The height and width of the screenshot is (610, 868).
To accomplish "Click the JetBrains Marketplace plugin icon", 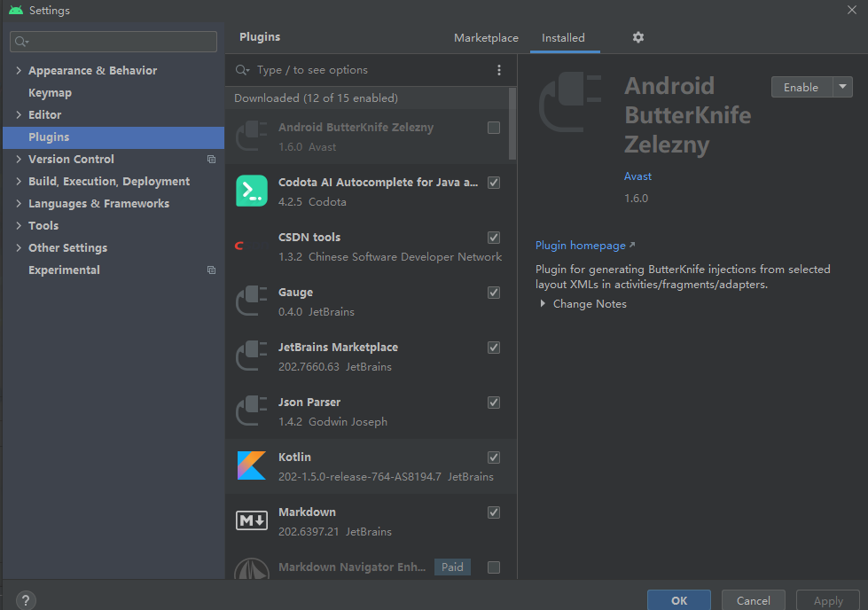I will point(252,356).
